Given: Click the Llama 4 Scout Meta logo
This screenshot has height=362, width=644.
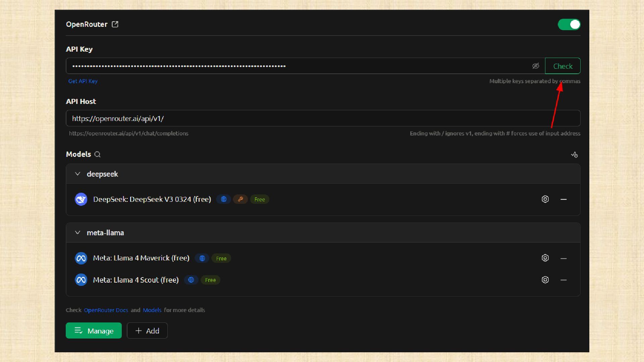Looking at the screenshot, I should click(x=81, y=280).
